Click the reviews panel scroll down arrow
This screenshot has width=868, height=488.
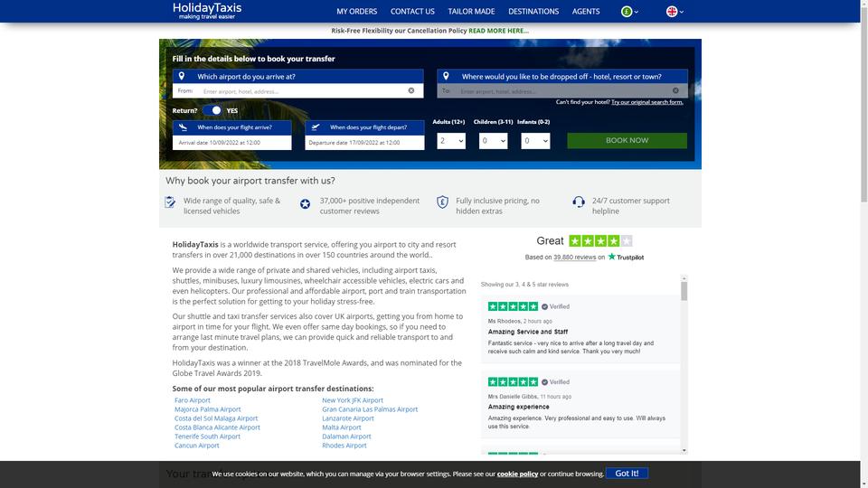pyautogui.click(x=684, y=450)
